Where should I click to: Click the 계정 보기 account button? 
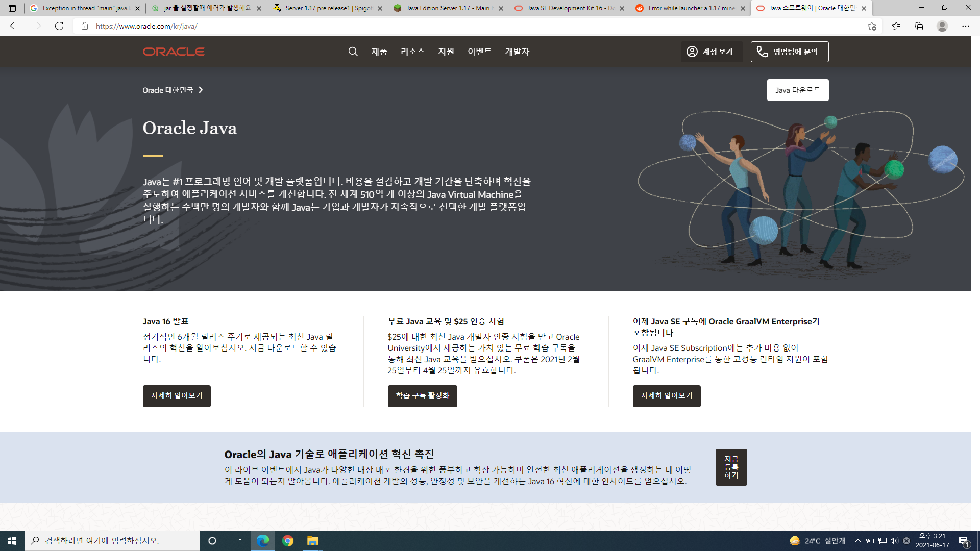click(x=710, y=52)
